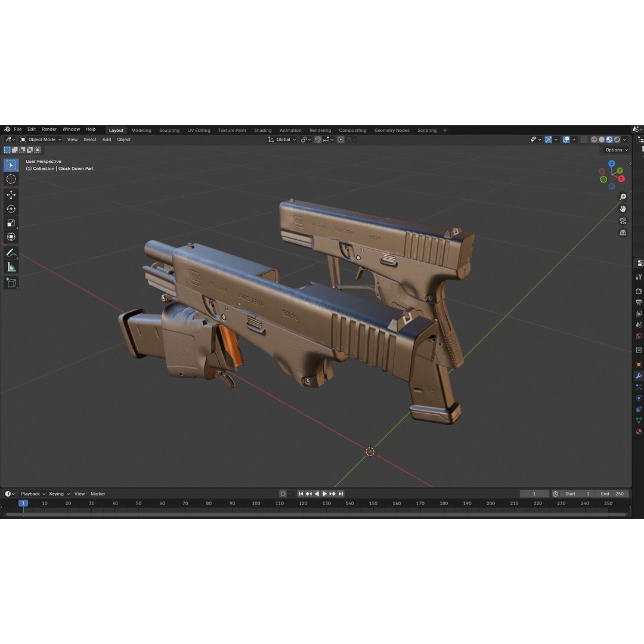This screenshot has width=644, height=644.
Task: Open the snapping options dropdown
Action: pos(328,140)
